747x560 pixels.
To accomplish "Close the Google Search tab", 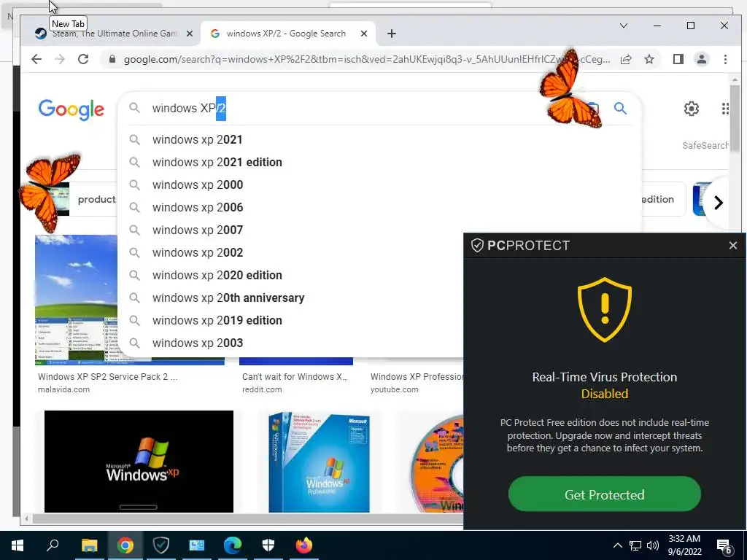I will pos(364,34).
